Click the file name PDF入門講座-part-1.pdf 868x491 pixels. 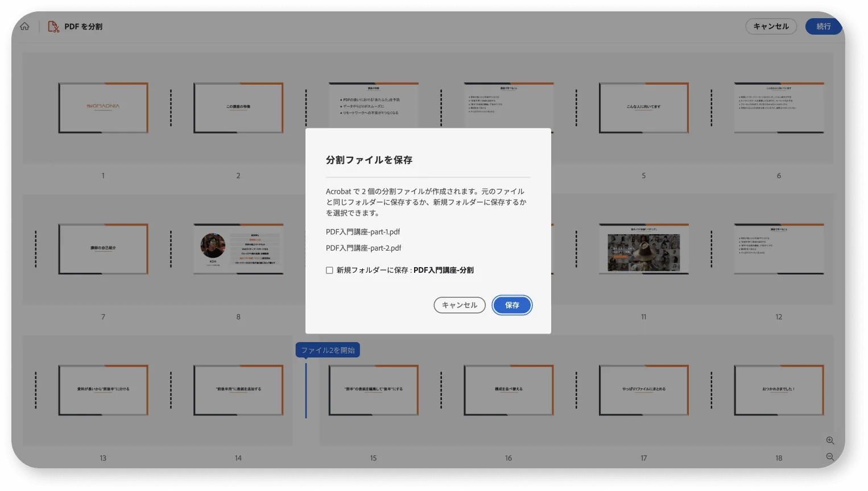363,232
